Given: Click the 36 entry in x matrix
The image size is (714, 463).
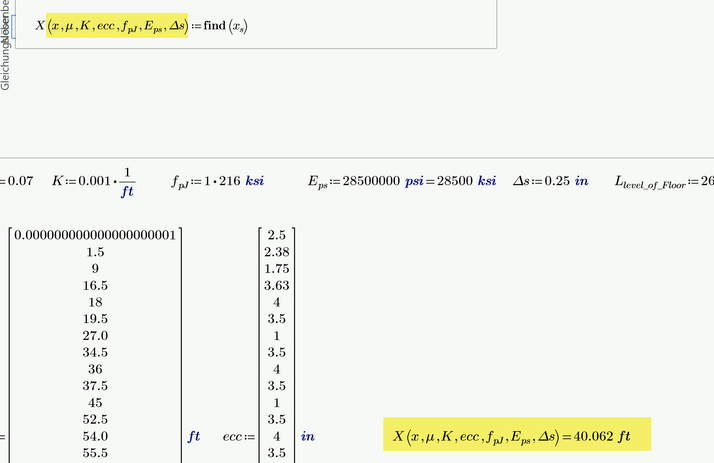Looking at the screenshot, I should click(x=95, y=369).
